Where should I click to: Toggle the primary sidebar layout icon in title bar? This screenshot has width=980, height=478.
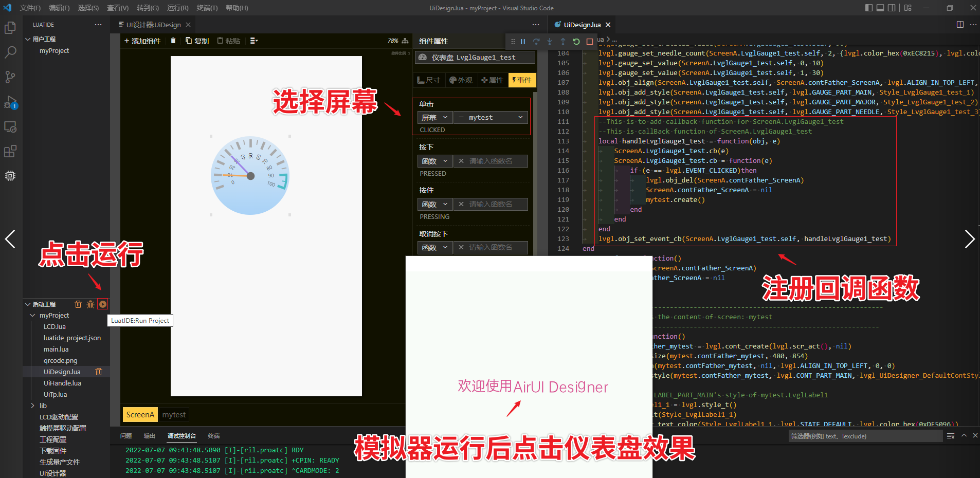point(869,8)
